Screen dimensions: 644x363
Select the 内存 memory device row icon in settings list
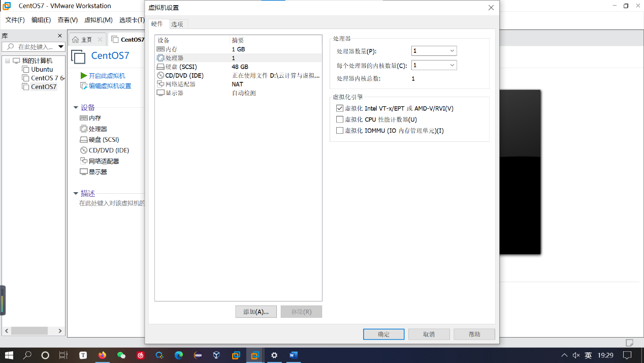point(160,49)
